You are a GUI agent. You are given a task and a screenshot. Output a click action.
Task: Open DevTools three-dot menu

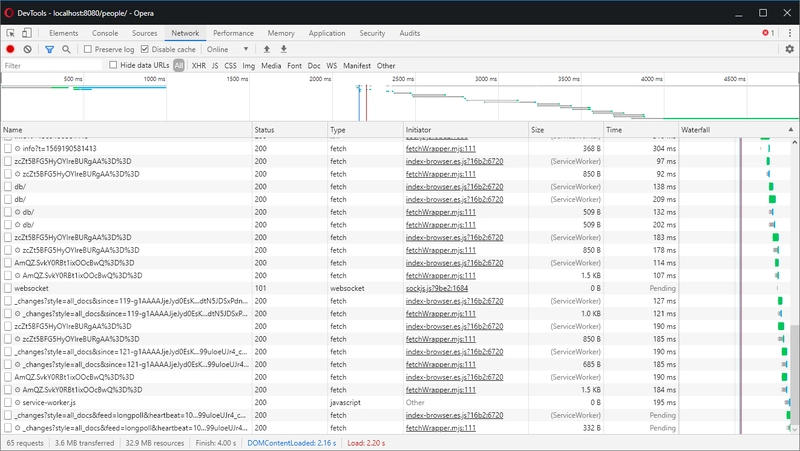click(788, 33)
